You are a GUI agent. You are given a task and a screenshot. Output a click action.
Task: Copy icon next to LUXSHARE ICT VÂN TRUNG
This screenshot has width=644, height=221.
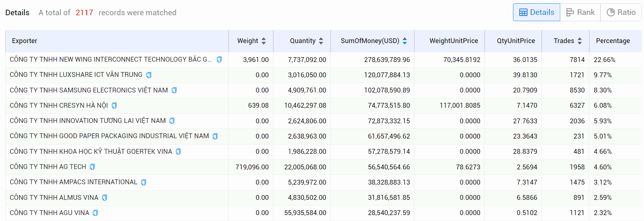point(149,75)
